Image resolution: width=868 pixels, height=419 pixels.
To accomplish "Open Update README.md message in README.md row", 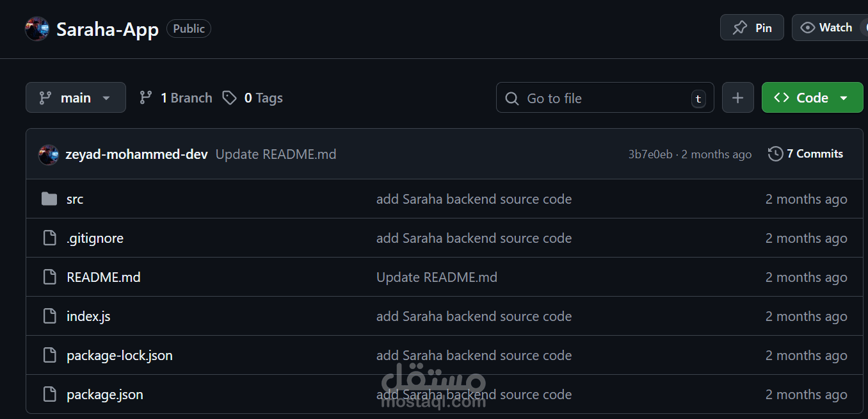I will pyautogui.click(x=437, y=277).
